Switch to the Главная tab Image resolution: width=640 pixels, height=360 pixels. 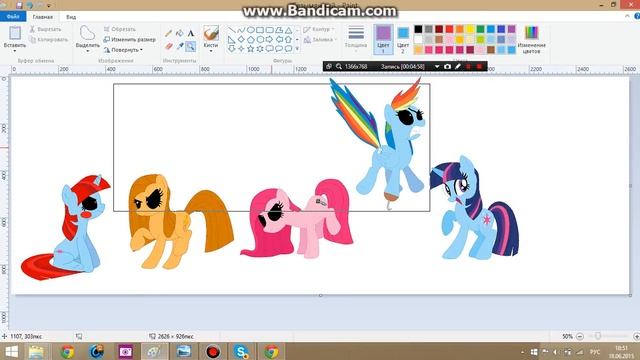42,17
